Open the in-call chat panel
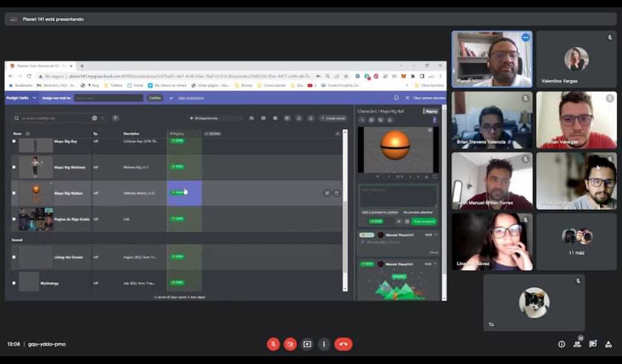622x364 pixels. 593,344
